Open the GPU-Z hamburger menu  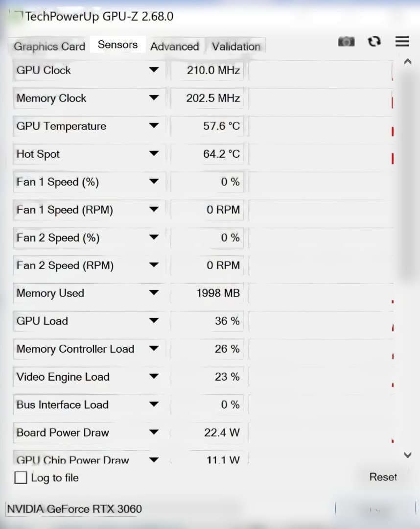[402, 42]
